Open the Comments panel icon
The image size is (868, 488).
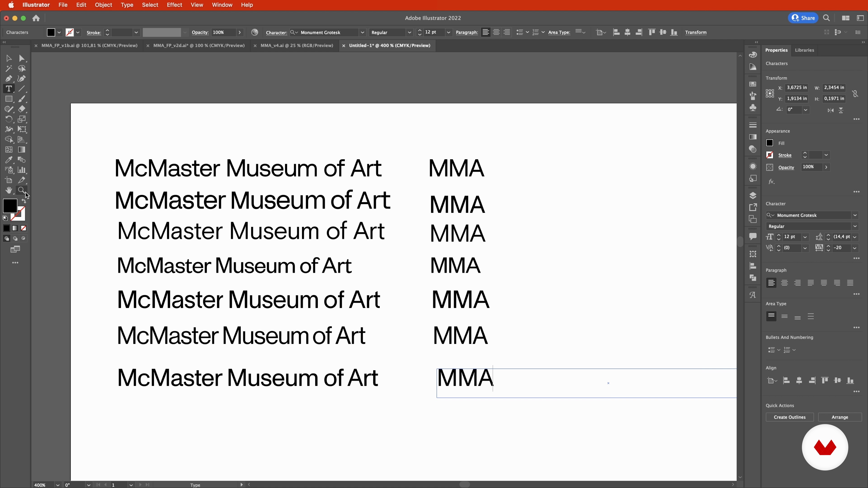click(753, 237)
